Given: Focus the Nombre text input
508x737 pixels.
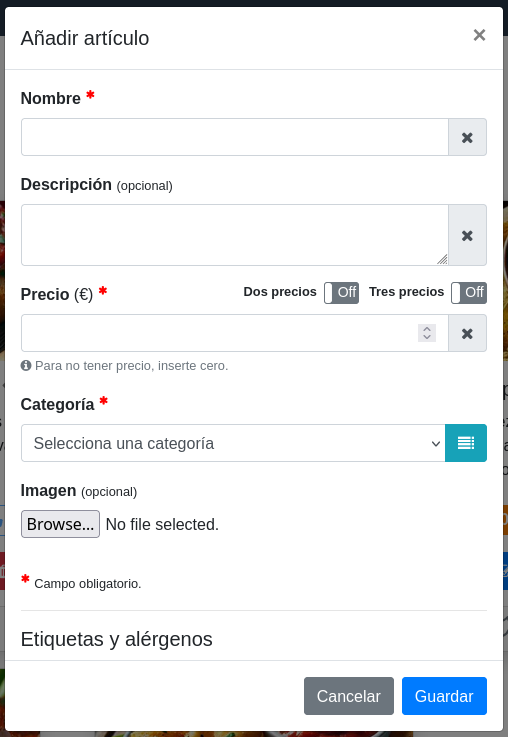Looking at the screenshot, I should pyautogui.click(x=235, y=137).
